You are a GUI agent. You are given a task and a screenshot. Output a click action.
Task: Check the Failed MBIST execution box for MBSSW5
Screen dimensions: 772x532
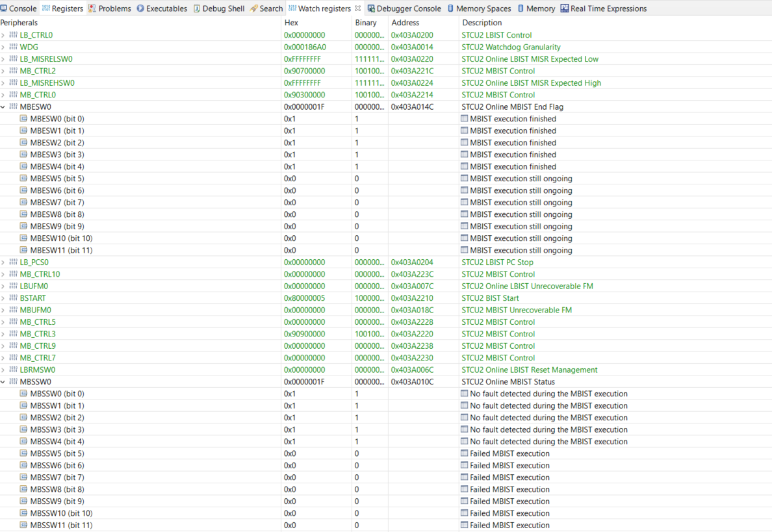464,453
